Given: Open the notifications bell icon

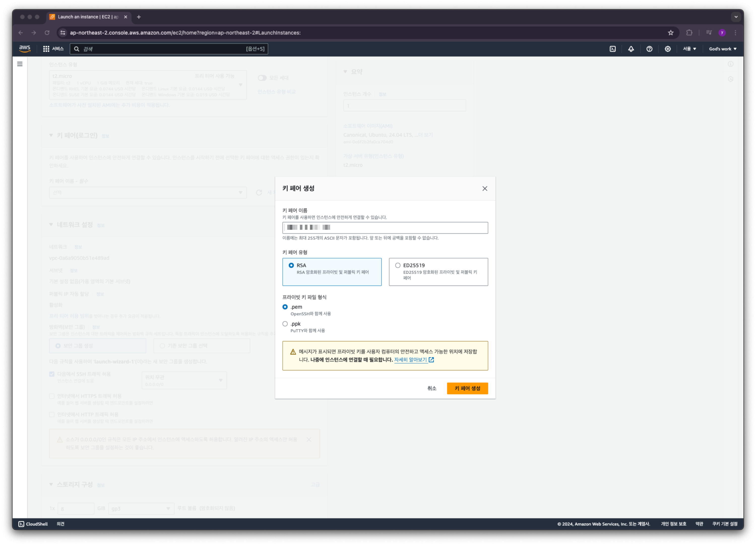Looking at the screenshot, I should click(x=631, y=49).
